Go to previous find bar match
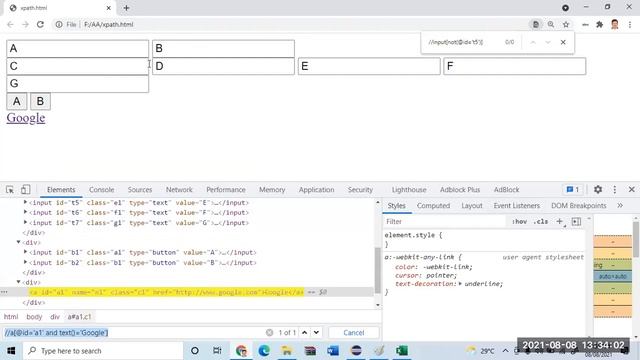The width and height of the screenshot is (640, 360). pos(533,42)
